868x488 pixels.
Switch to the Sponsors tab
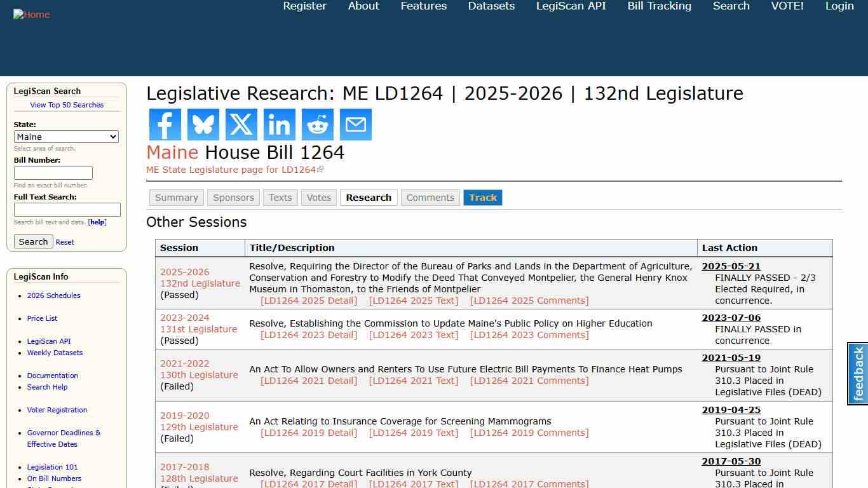click(x=233, y=198)
